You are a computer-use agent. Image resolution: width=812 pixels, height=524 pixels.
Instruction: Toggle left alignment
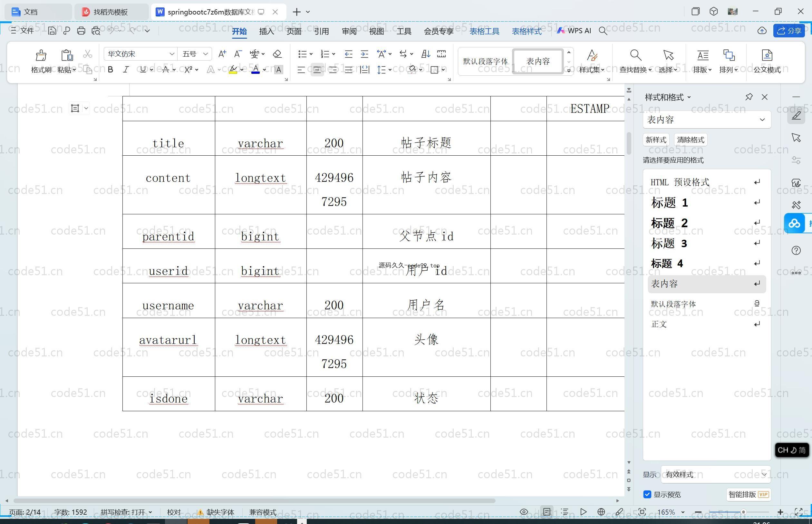pos(301,70)
